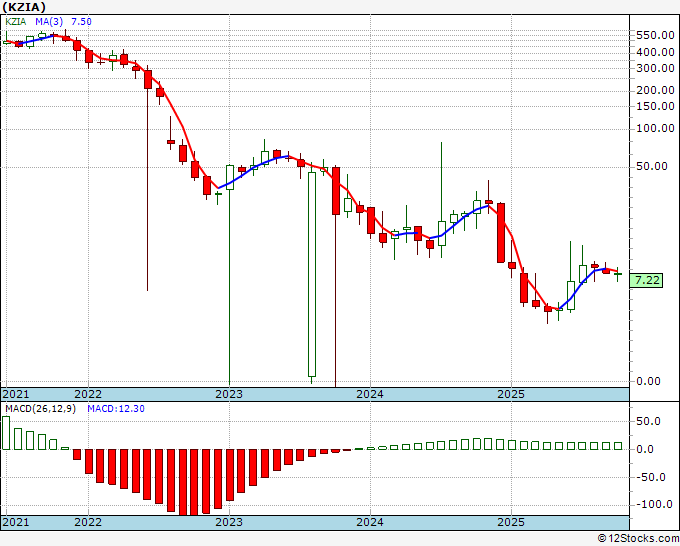680x546 pixels.
Task: Click the 50.00 price axis label
Action: 652,166
